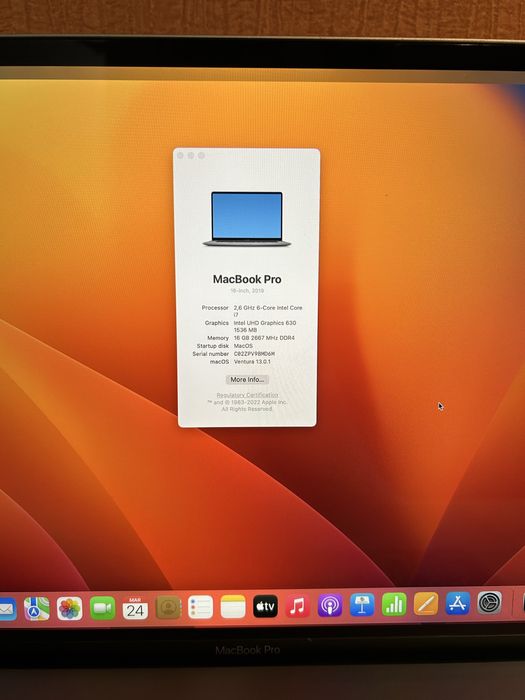Screen dimensions: 525x700
Task: Open Calendar showing MAR 24
Action: pyautogui.click(x=135, y=608)
